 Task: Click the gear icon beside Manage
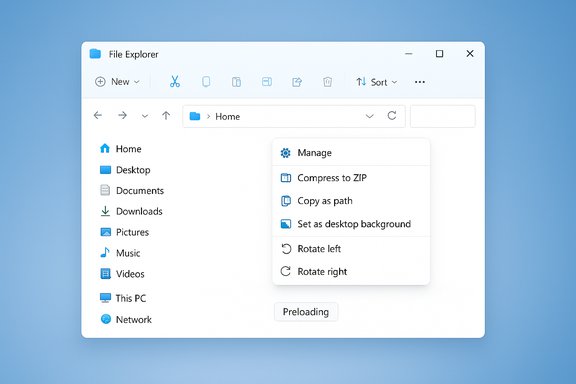coord(285,153)
